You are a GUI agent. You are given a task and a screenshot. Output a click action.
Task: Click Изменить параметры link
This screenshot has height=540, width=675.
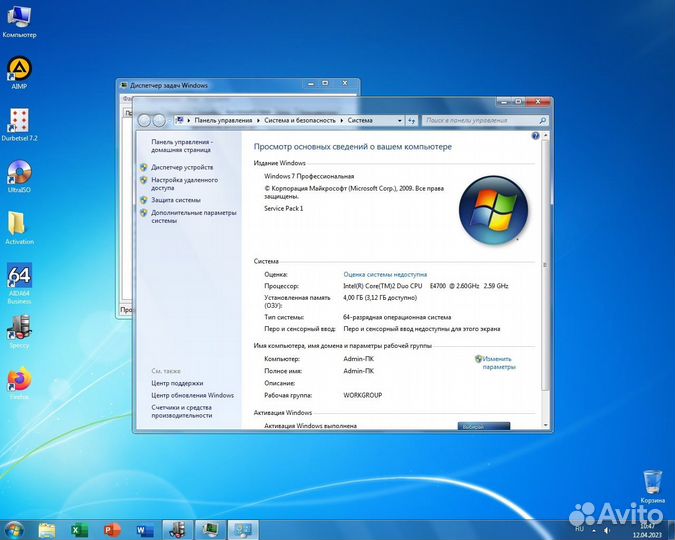click(499, 363)
